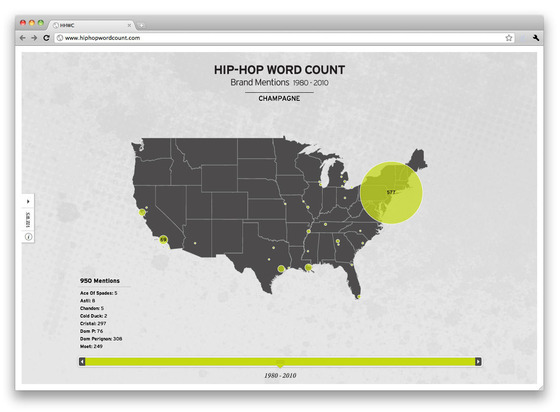Go back with the browser back arrow
Screen dimensions: 560x412
coord(22,38)
